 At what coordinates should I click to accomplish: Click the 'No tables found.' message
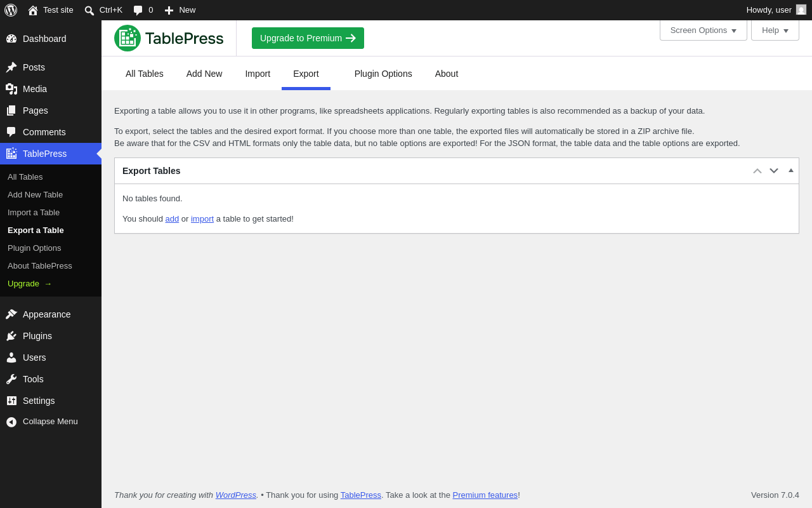coord(152,198)
